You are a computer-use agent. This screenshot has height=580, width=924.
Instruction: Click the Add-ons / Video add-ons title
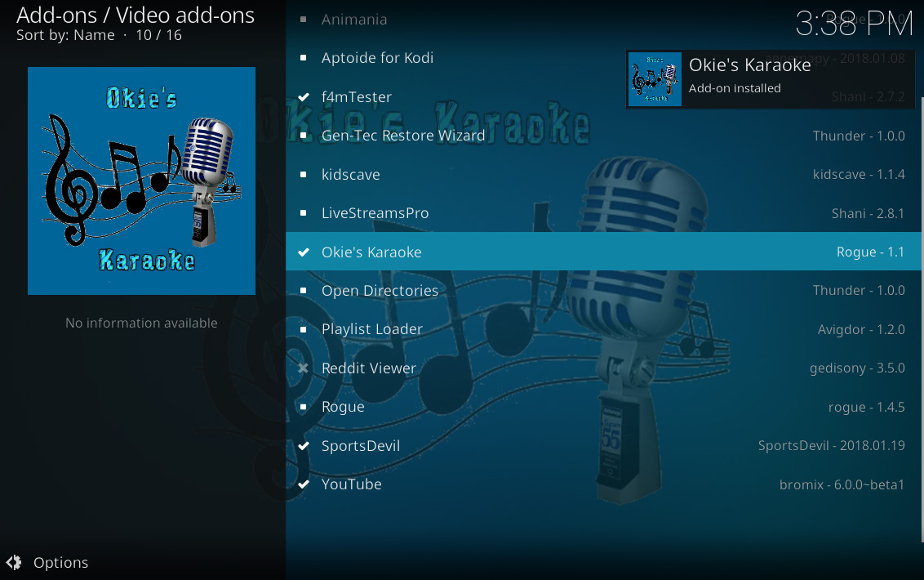[x=135, y=16]
